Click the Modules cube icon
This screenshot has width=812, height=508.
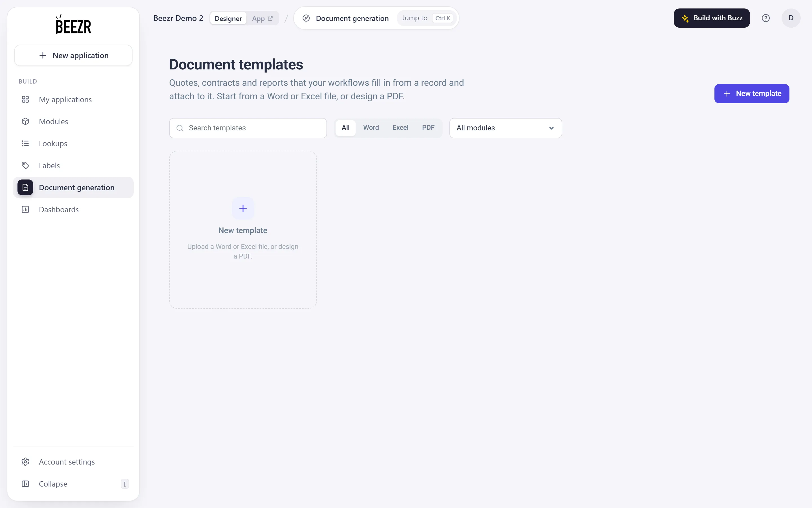tap(25, 121)
